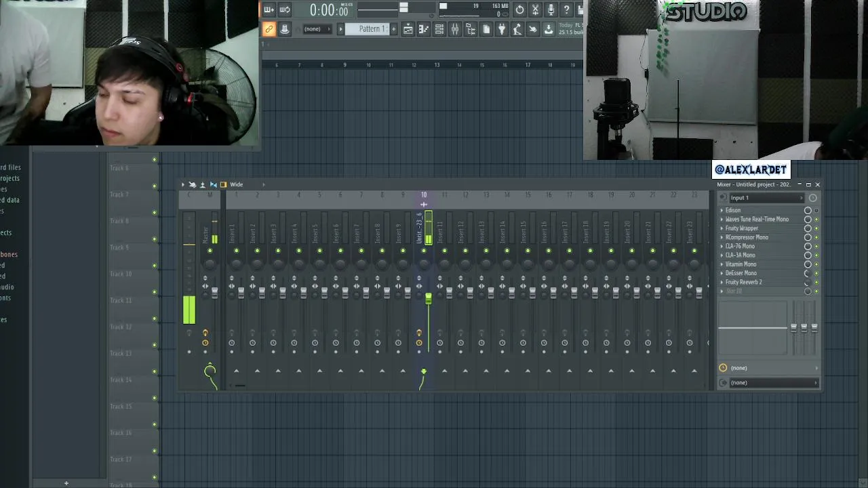Image resolution: width=868 pixels, height=488 pixels.
Task: Open the mixer view icon in toolbar
Action: coord(455,29)
